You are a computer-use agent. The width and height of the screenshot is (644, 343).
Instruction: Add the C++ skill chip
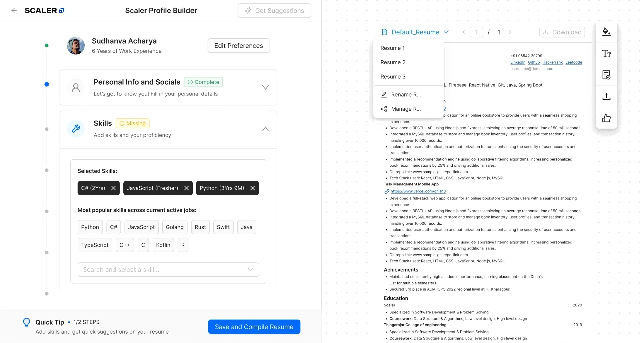(125, 245)
